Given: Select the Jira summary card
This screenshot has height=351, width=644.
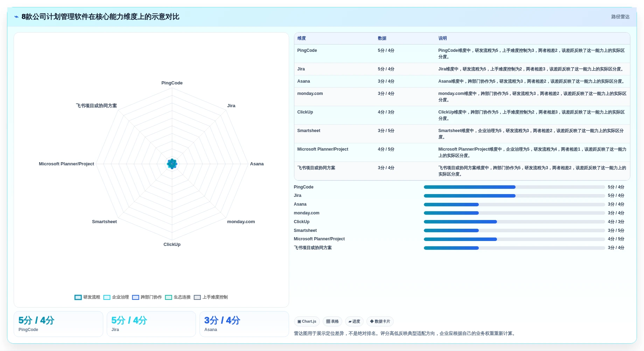Looking at the screenshot, I should click(x=151, y=324).
